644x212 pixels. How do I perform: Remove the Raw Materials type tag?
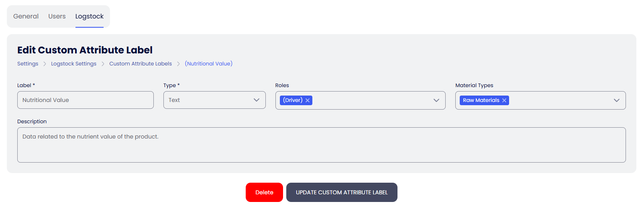(x=504, y=100)
